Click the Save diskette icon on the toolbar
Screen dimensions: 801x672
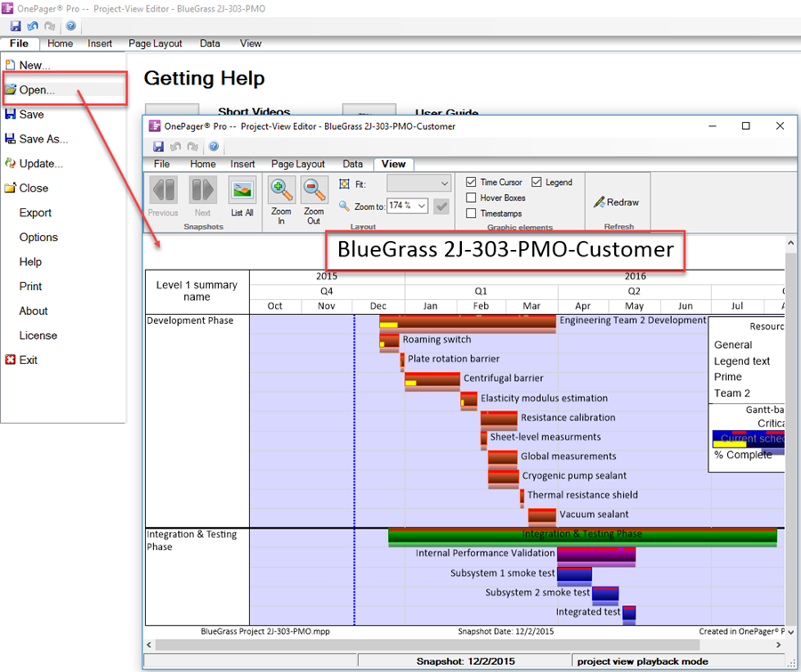(158, 146)
